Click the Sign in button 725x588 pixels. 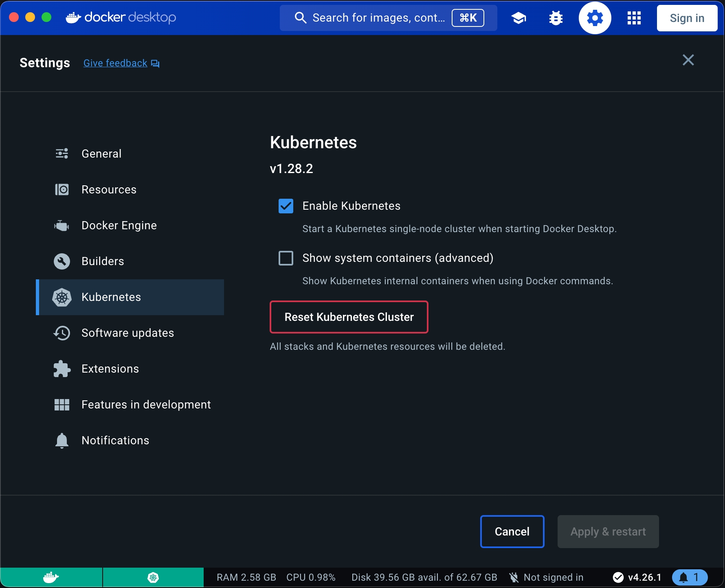[x=687, y=18]
